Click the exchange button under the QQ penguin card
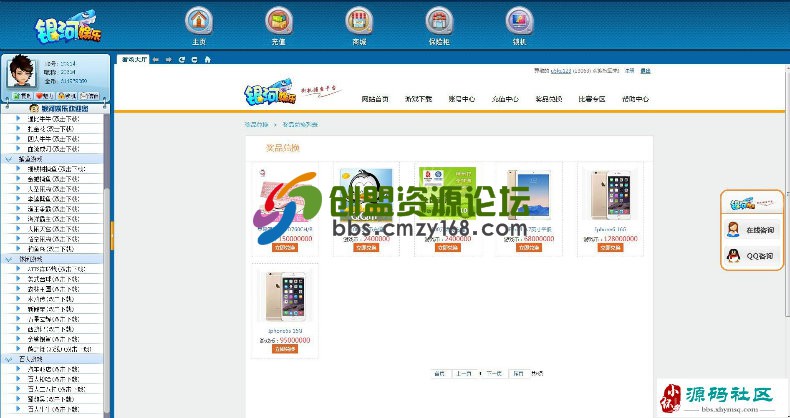 pyautogui.click(x=366, y=248)
